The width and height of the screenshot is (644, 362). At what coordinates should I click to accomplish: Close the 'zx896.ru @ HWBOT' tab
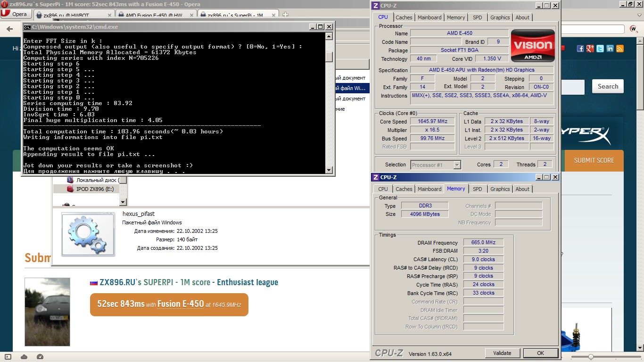[x=108, y=15]
